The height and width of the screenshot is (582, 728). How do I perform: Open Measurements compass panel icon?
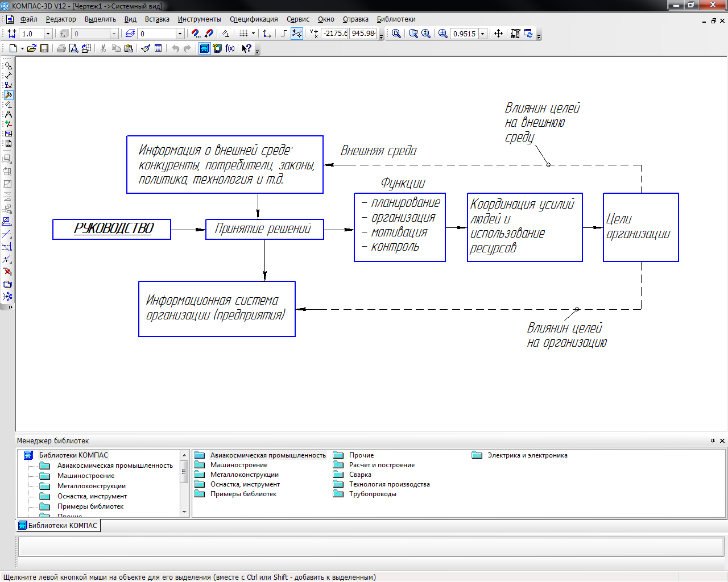pos(8,114)
